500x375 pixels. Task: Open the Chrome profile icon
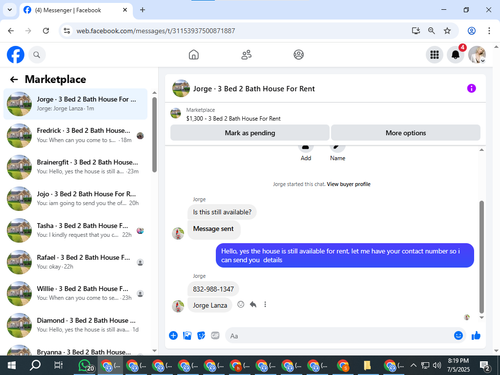[471, 31]
